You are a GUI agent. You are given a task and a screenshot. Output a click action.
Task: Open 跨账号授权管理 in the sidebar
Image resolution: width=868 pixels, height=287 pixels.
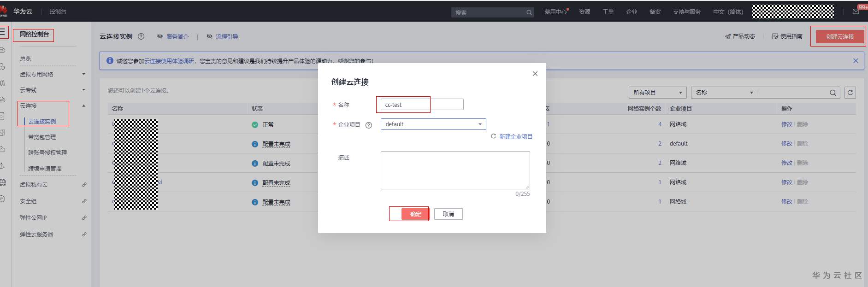point(47,153)
